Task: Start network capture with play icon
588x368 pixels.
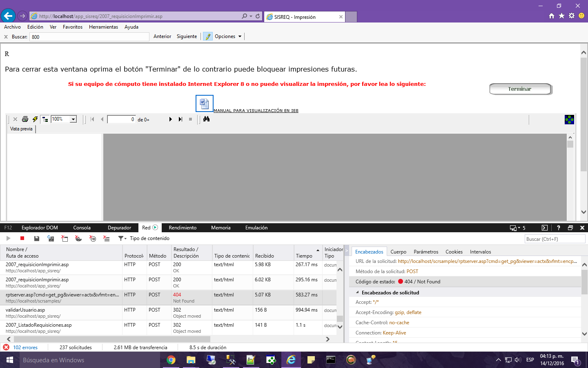Action: coord(8,238)
